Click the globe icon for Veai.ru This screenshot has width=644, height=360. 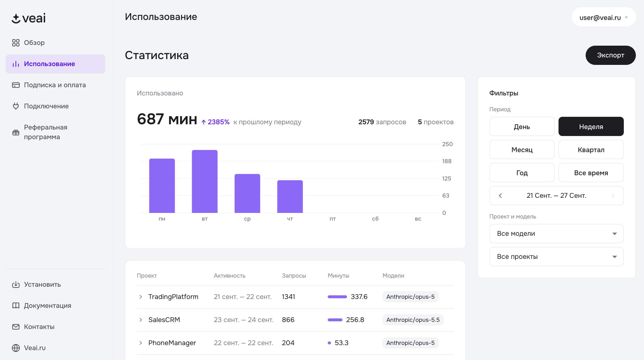(x=16, y=348)
